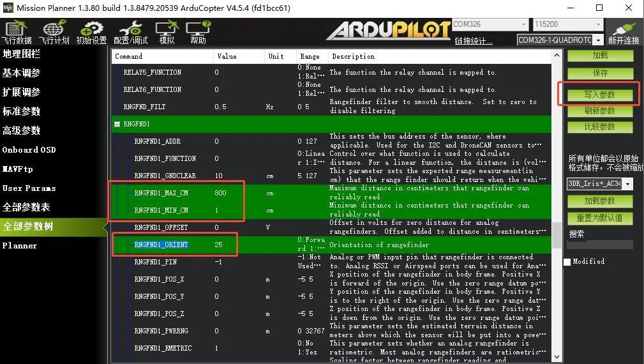Select the RNGFND1_PWRRNG parameter row
Image resolution: width=644 pixels, height=364 pixels.
click(333, 331)
